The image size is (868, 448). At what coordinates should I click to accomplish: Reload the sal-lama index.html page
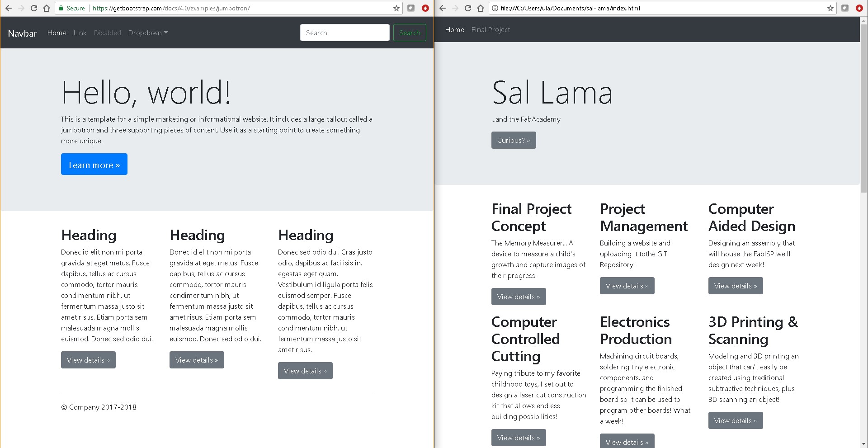pos(468,8)
